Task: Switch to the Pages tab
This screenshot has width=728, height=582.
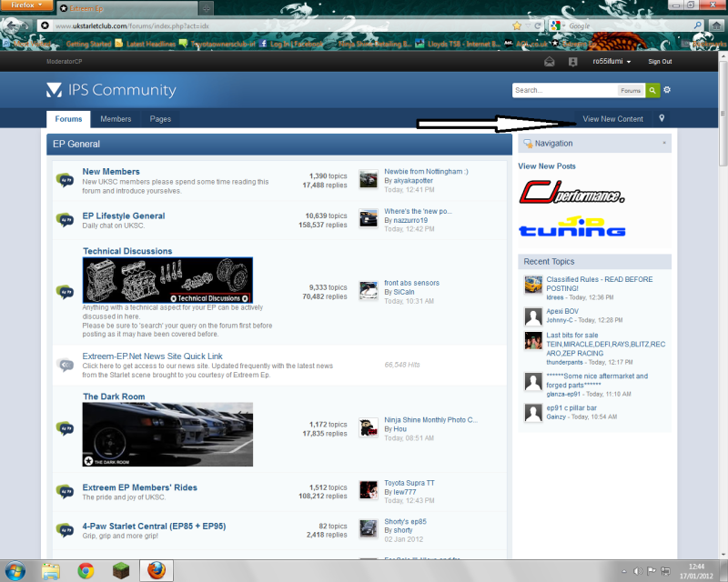Action: pos(160,119)
